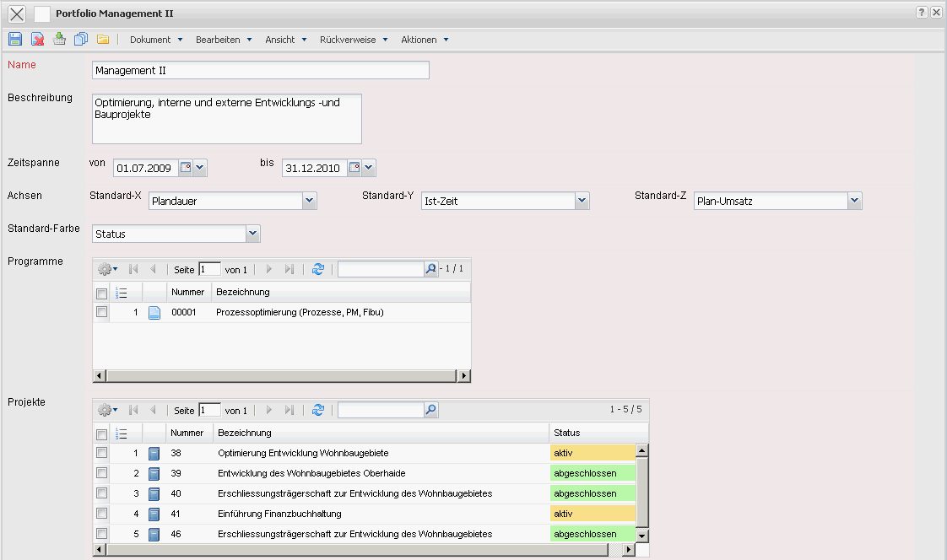
Task: Tick checkbox for project Einführung Finanzbuchhaltung
Action: (x=102, y=514)
